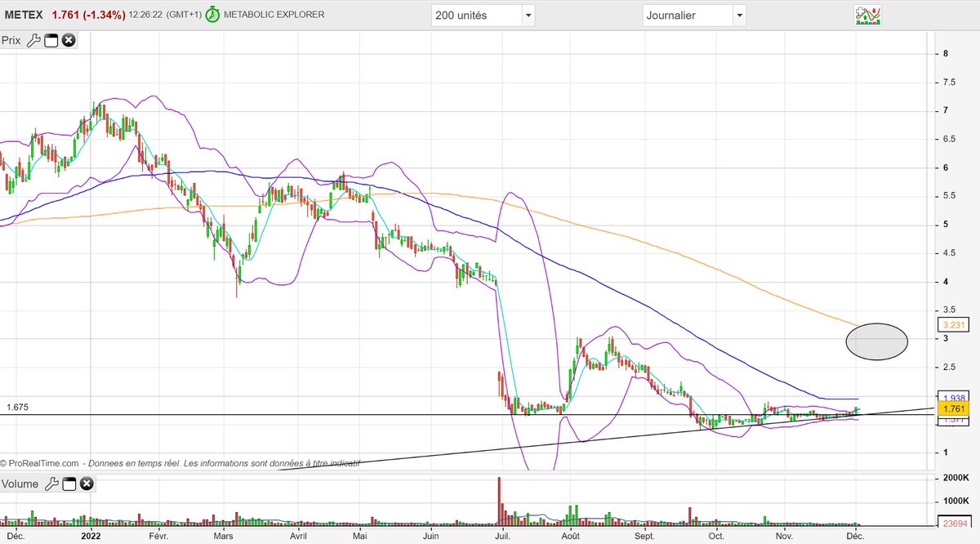980x544 pixels.
Task: Click the Déc. label at axis right end
Action: point(854,536)
